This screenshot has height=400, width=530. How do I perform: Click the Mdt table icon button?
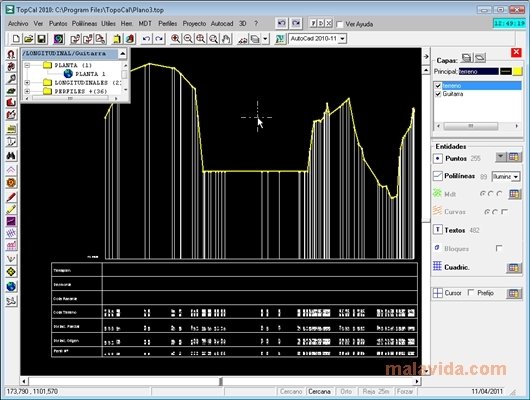pyautogui.click(x=514, y=194)
